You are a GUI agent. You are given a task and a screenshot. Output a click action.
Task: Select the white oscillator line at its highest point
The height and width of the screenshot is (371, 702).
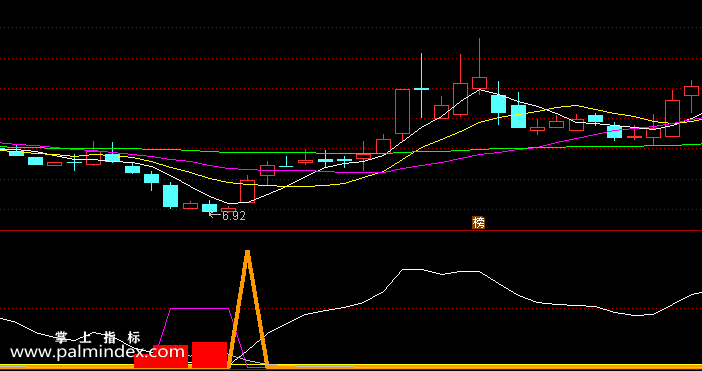[x=412, y=269]
